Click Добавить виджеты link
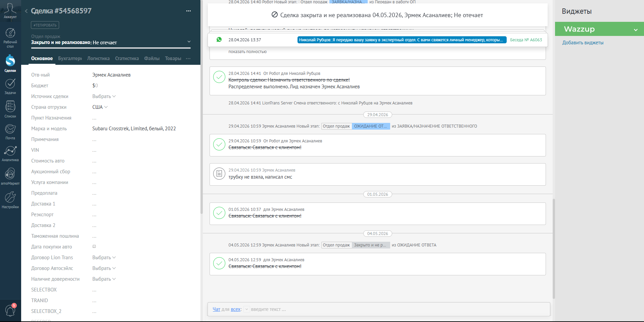Viewport: 644px width, 322px height. coord(583,43)
